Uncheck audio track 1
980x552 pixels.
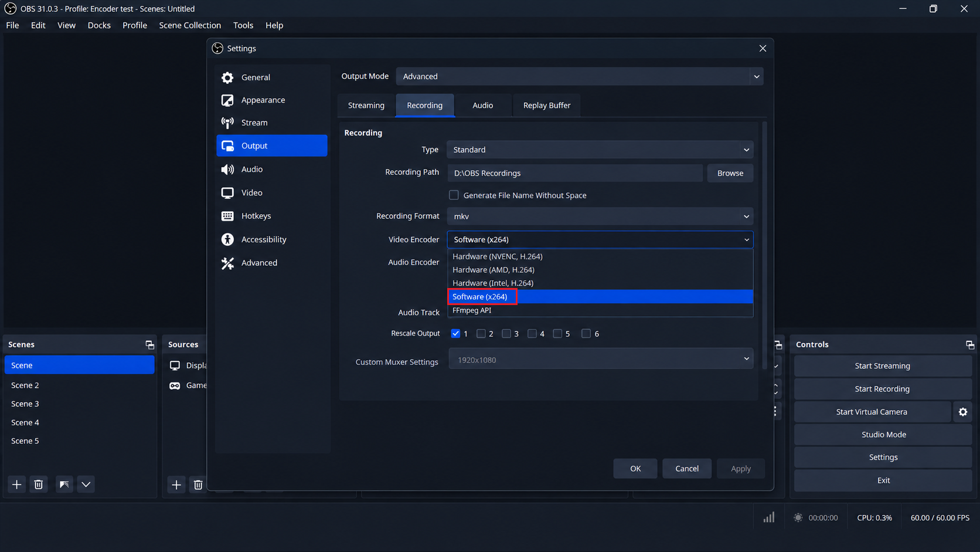tap(455, 333)
